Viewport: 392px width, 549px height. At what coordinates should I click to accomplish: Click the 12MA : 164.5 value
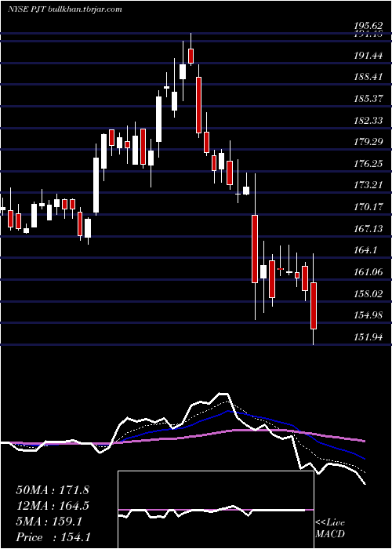click(x=53, y=506)
